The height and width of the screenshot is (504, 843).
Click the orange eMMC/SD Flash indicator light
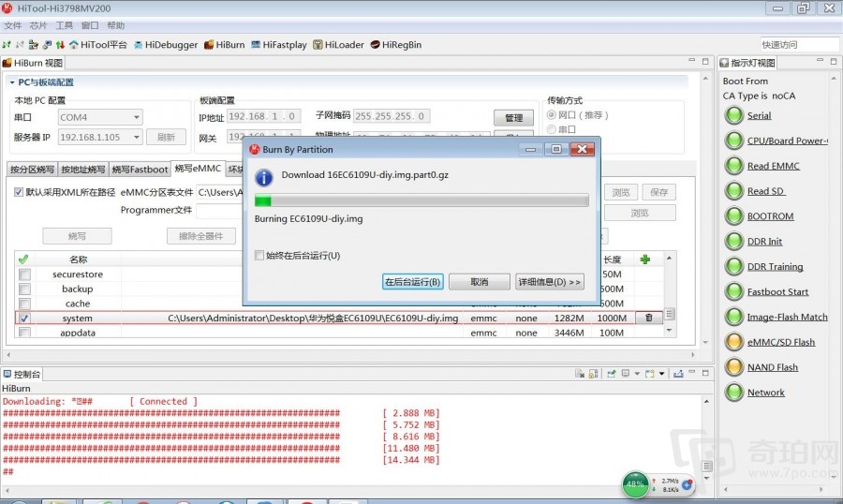(x=733, y=342)
